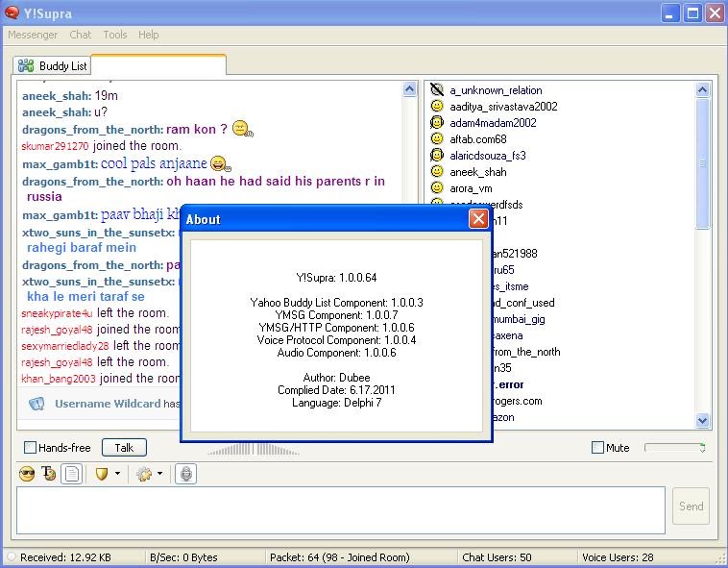Open the Help menu
This screenshot has width=728, height=568.
pos(149,35)
